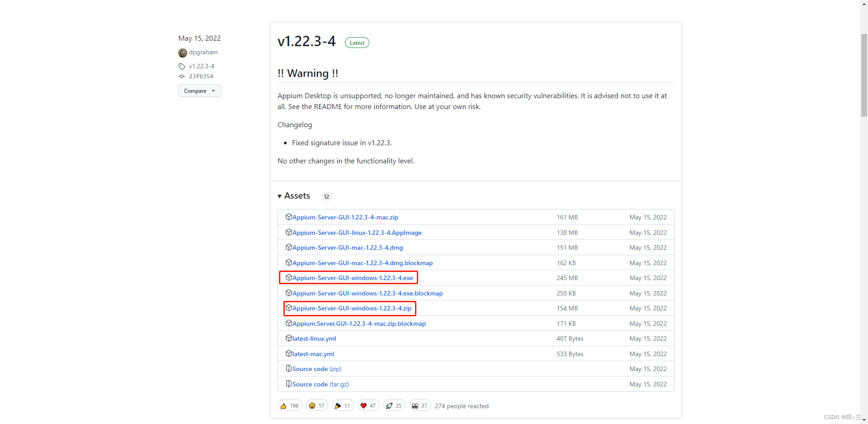Click package icon for windows exe.blockmap

coord(288,293)
